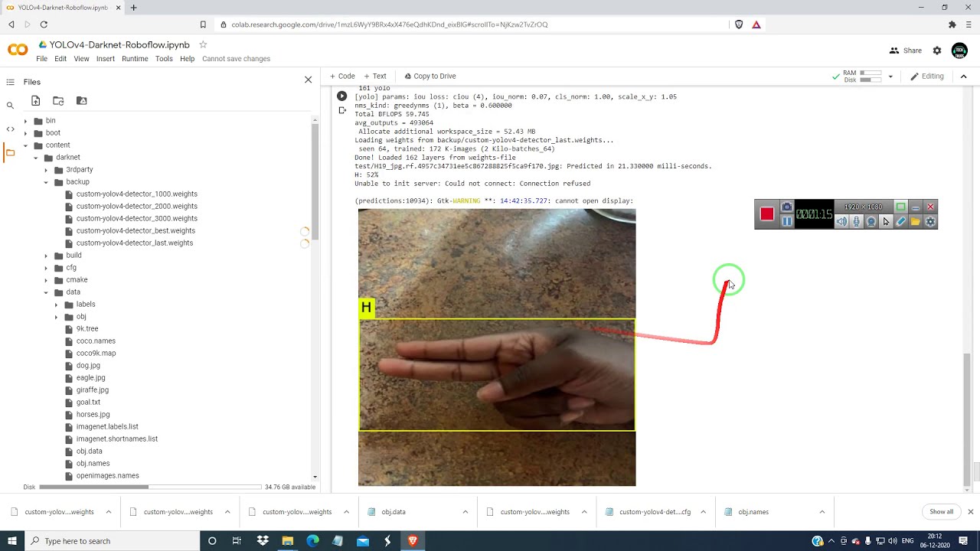
Task: Open the File menu
Action: (42, 59)
